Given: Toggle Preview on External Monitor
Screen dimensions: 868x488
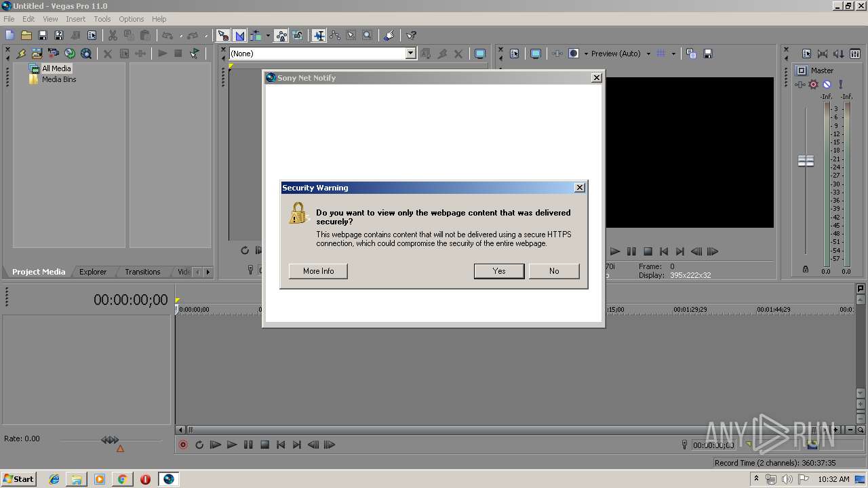Looking at the screenshot, I should click(536, 54).
